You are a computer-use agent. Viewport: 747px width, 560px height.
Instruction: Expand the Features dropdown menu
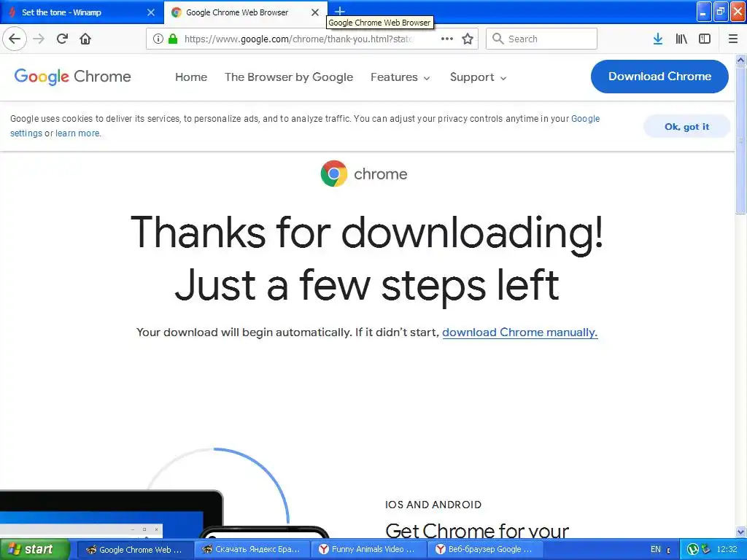400,77
